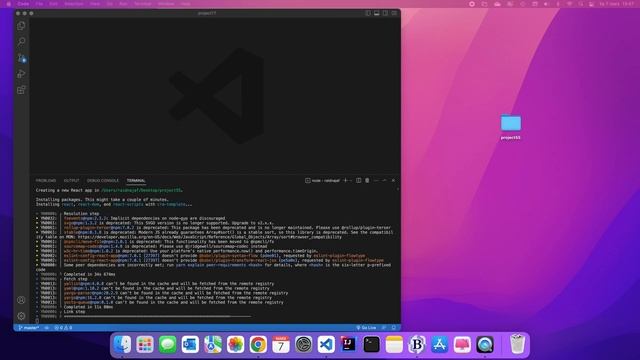Split the terminal panel
640x360 pixels.
tap(358, 180)
